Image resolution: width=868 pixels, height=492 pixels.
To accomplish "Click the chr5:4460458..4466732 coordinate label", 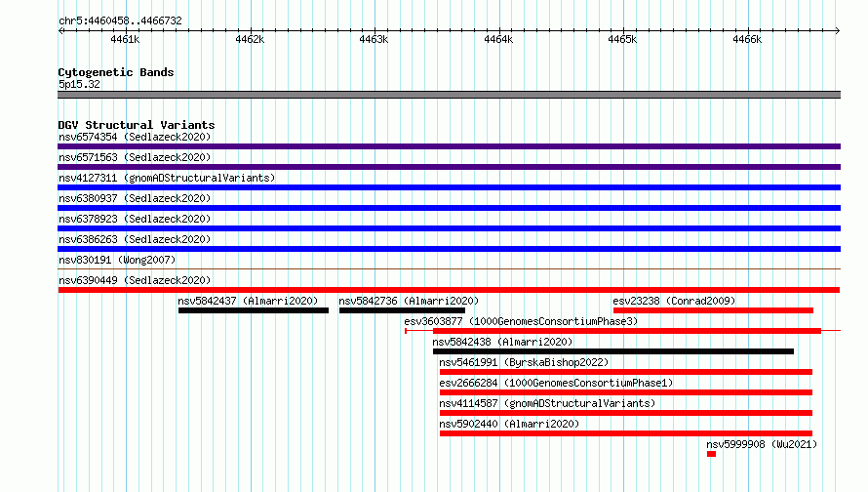I will coord(120,20).
